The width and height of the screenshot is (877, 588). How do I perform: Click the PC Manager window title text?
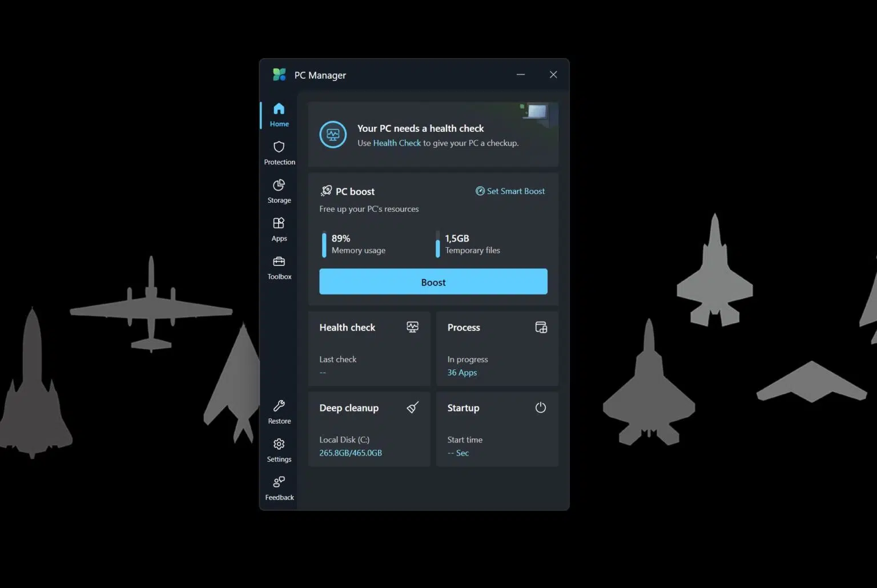[320, 75]
